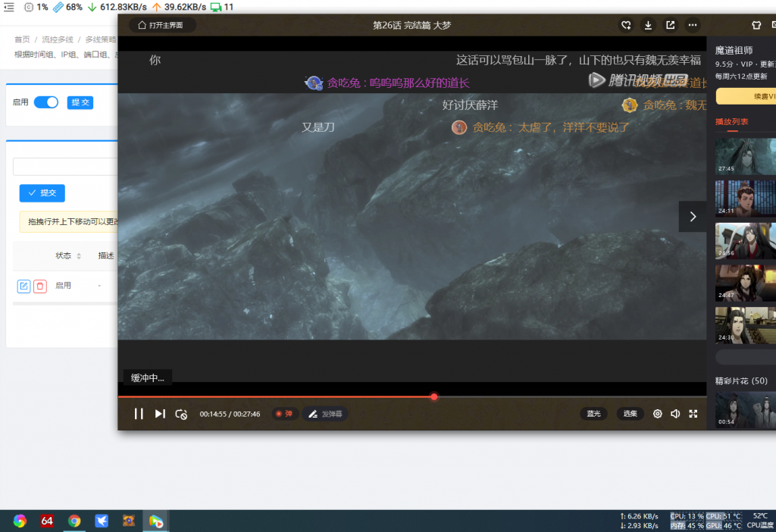This screenshot has height=532, width=776.
Task: Add this video to favorites with the heart icon
Action: click(x=626, y=25)
